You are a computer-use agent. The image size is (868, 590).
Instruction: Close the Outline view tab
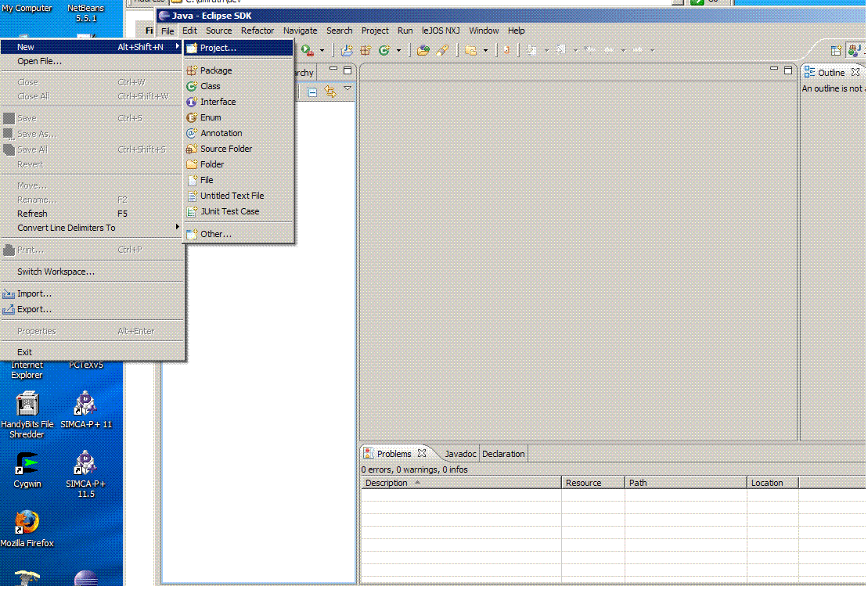pos(855,72)
